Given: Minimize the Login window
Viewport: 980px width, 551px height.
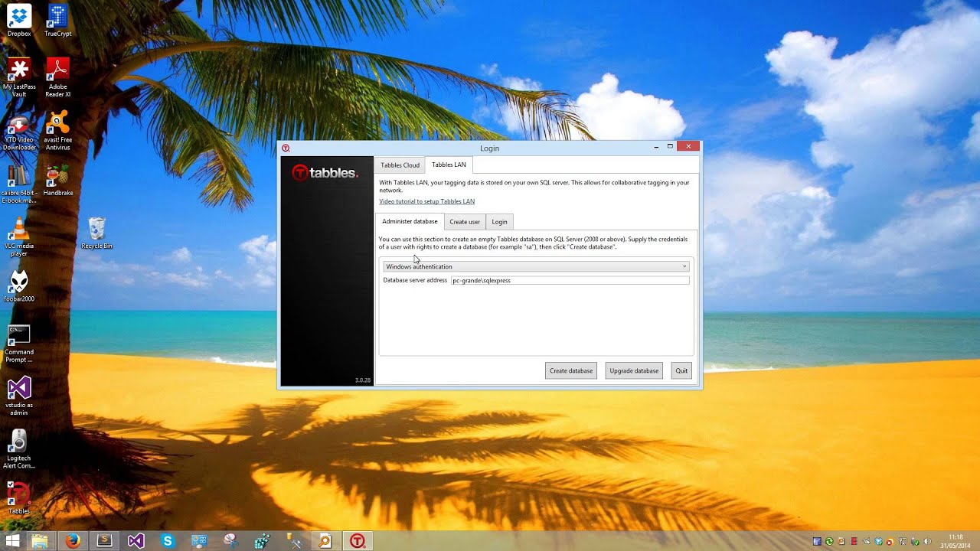Looking at the screenshot, I should coord(656,146).
